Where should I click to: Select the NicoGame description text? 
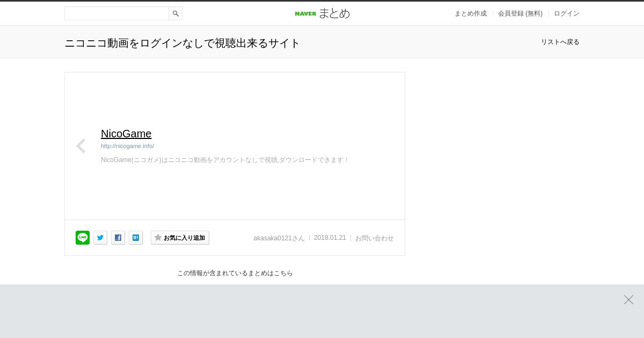225,160
